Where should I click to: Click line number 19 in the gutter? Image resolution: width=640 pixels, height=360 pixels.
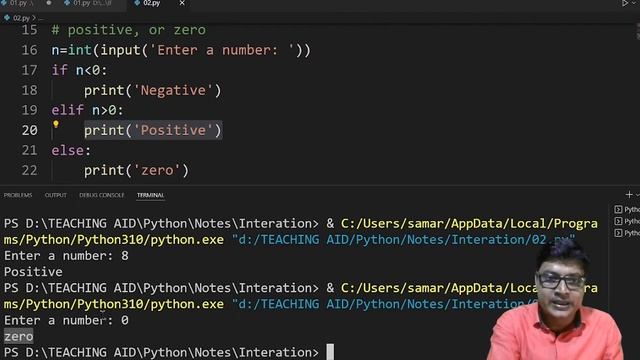tap(29, 110)
